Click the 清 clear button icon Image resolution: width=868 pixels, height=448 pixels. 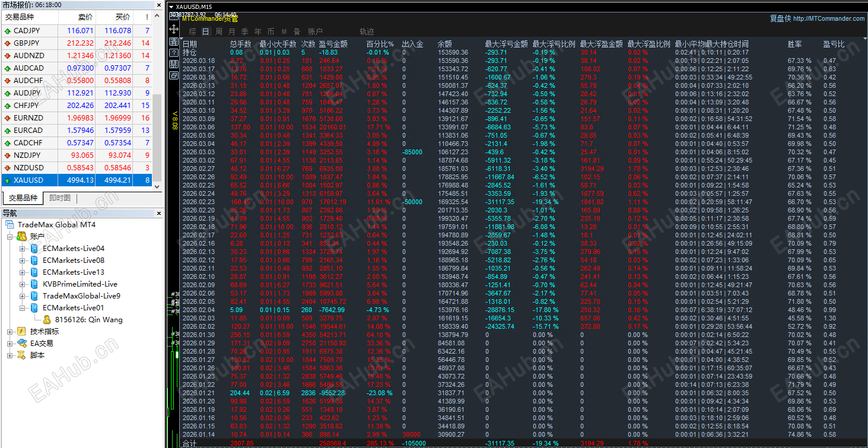[174, 42]
